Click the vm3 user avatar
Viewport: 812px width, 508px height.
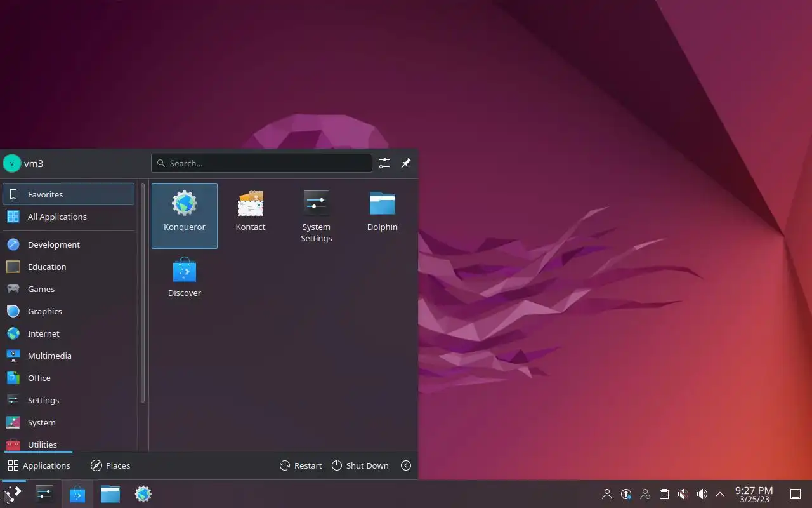[x=12, y=163]
